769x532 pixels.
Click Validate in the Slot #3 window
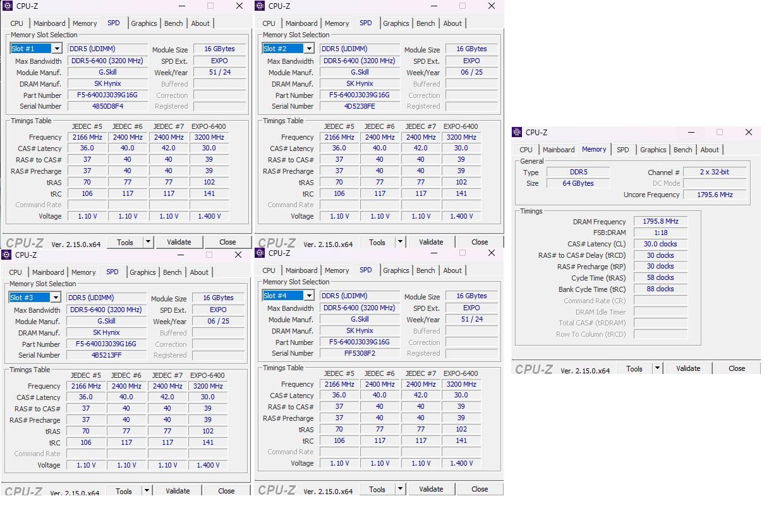[178, 491]
